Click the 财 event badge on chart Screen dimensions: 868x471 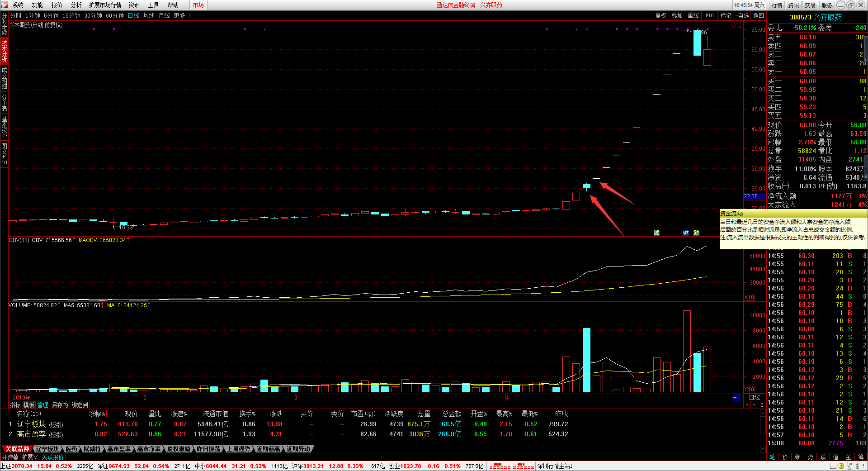(x=686, y=233)
